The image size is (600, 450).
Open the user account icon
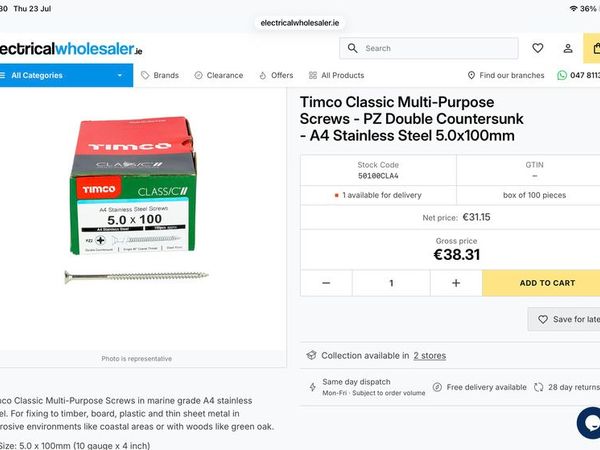pos(568,48)
